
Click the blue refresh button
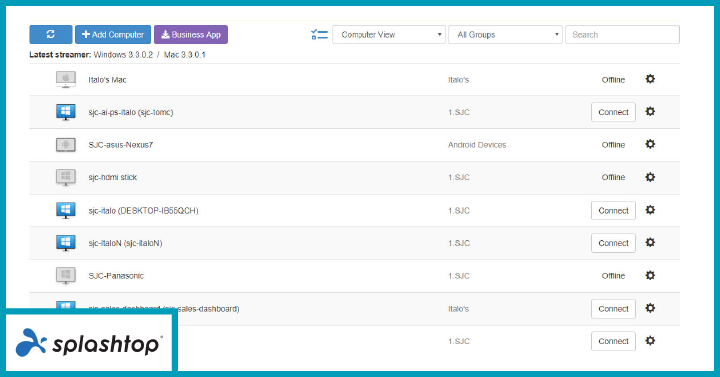coord(51,34)
